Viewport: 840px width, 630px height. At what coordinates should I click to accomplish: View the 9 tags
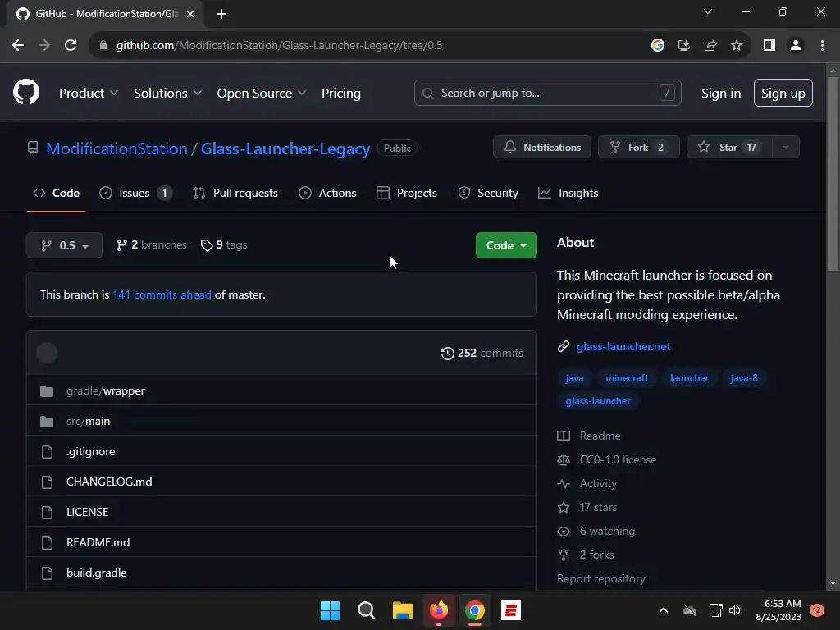pyautogui.click(x=224, y=244)
